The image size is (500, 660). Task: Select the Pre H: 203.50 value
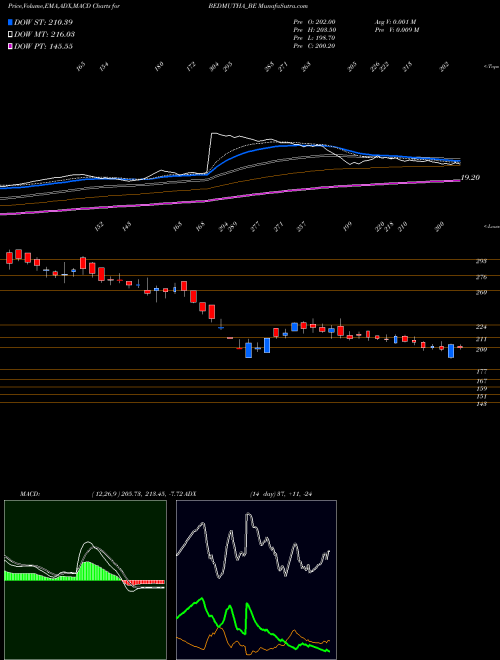pyautogui.click(x=314, y=30)
